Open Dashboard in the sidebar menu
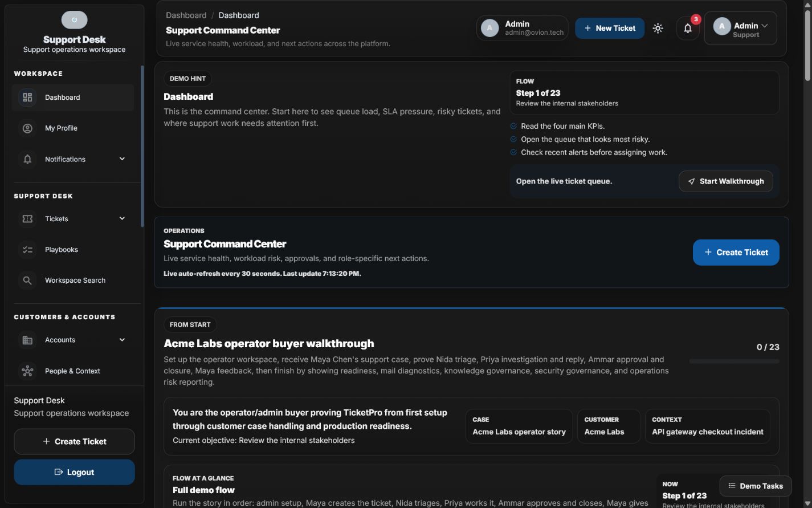Image resolution: width=812 pixels, height=508 pixels. pyautogui.click(x=73, y=97)
